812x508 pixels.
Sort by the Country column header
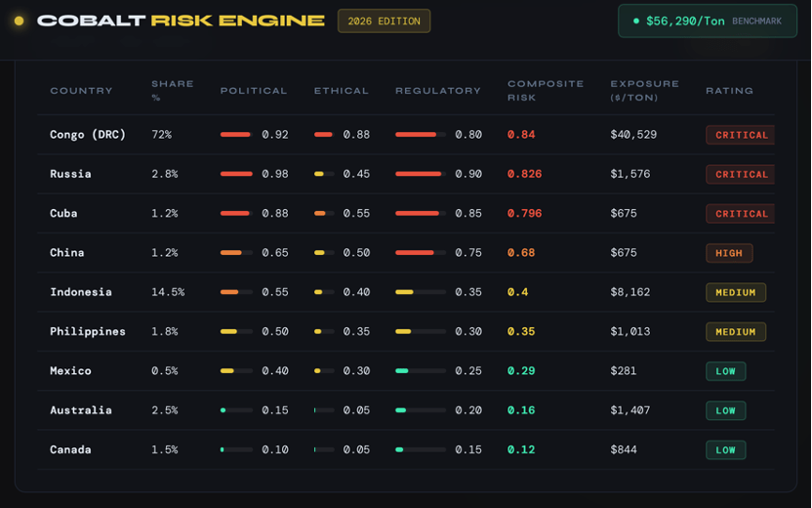(x=81, y=91)
